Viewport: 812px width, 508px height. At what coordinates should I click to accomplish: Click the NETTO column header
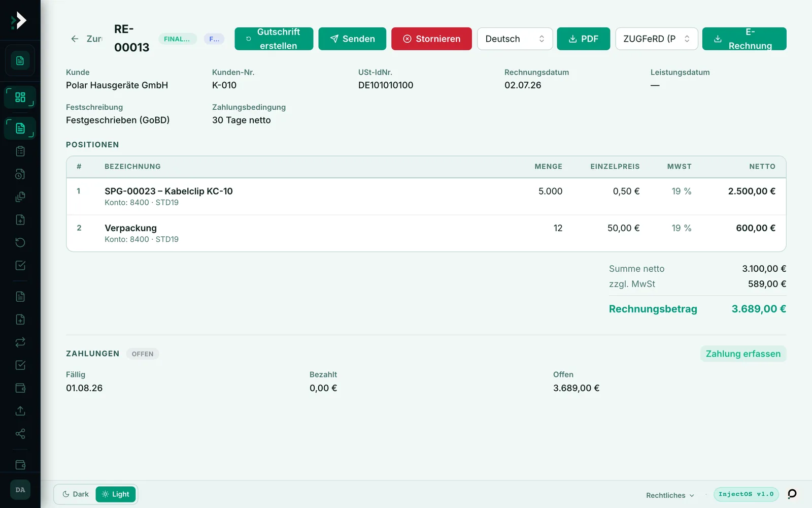pyautogui.click(x=762, y=167)
